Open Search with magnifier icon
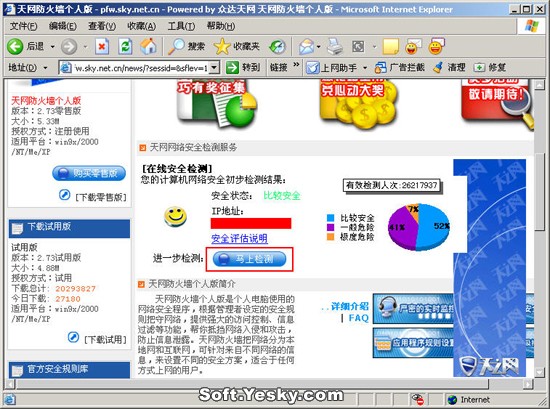This screenshot has height=409, width=550. [x=176, y=46]
